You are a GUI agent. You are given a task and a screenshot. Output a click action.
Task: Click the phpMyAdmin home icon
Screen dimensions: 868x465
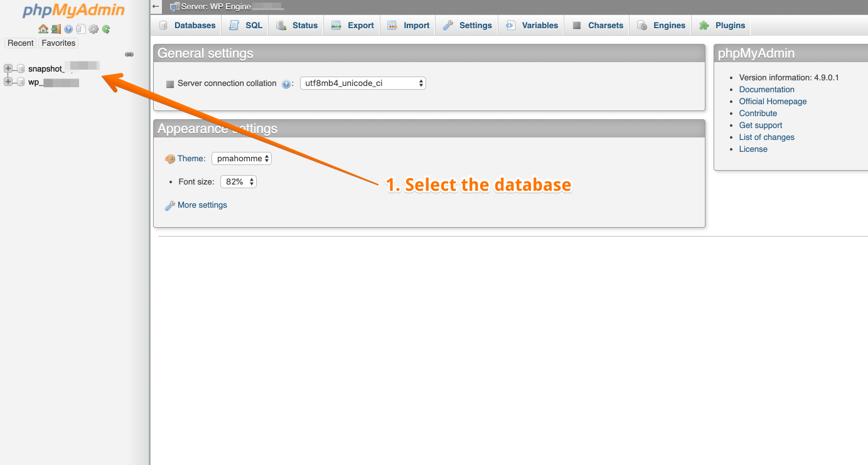43,29
